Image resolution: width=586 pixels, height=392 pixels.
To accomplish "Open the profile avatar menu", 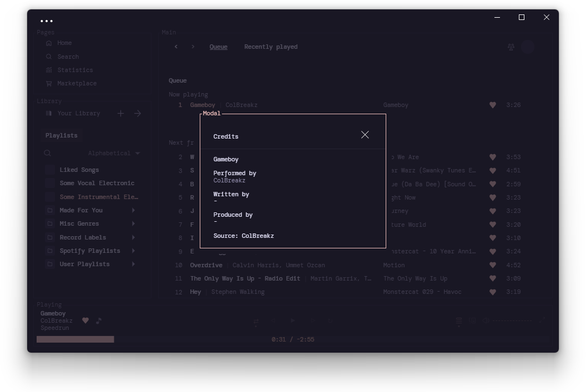I will coord(528,47).
